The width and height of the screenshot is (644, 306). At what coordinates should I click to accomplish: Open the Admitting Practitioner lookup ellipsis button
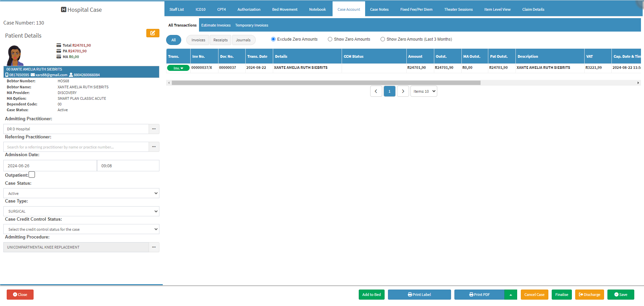click(154, 129)
